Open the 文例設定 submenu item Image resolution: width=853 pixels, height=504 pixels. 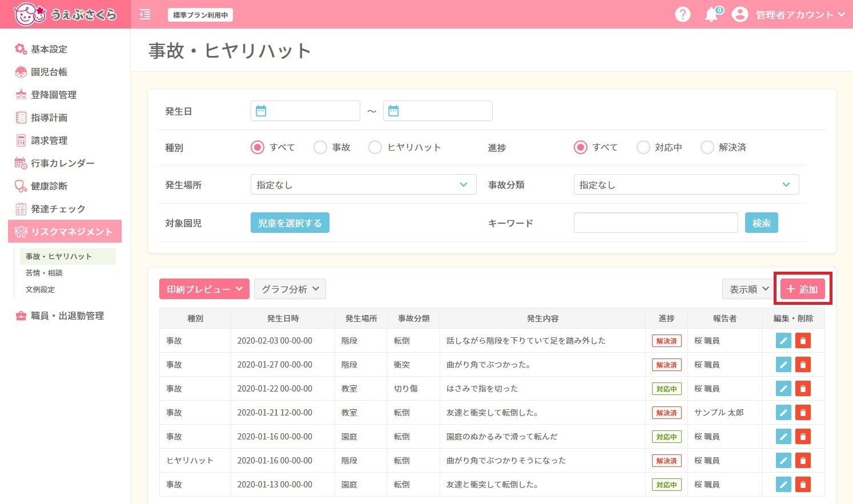coord(40,289)
